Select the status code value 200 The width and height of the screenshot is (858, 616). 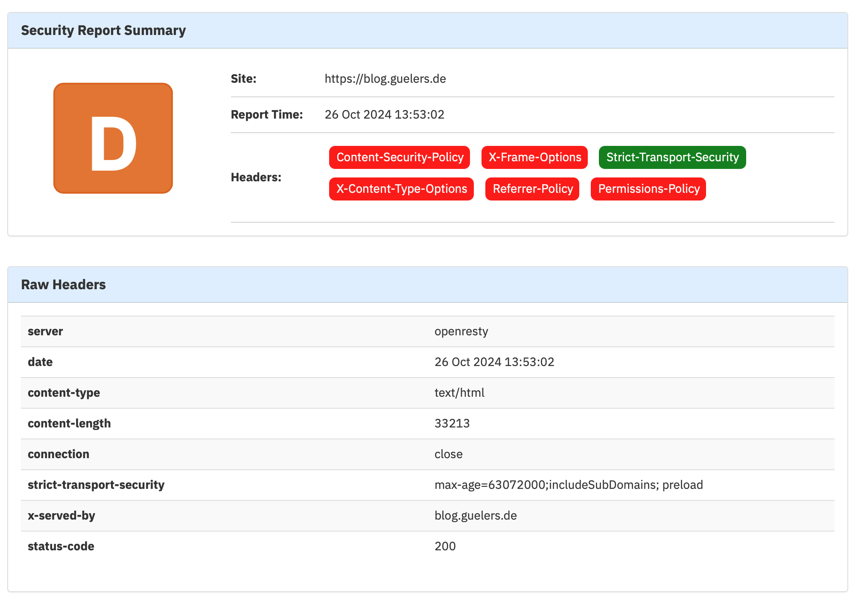[445, 546]
